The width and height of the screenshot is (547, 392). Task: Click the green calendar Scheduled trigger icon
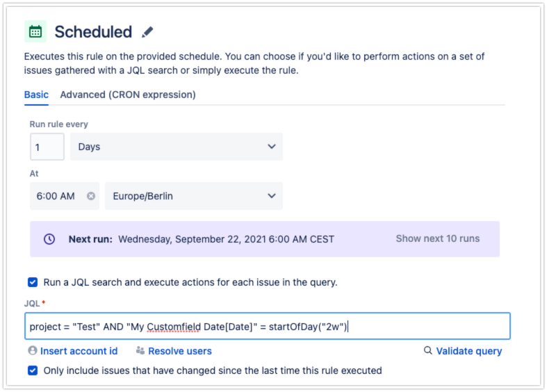pyautogui.click(x=35, y=31)
